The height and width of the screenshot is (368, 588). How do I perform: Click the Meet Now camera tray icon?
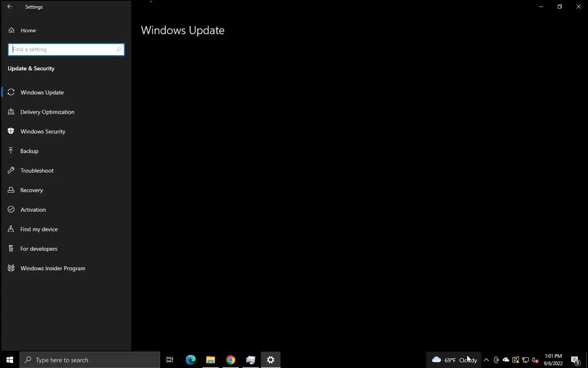click(x=496, y=360)
